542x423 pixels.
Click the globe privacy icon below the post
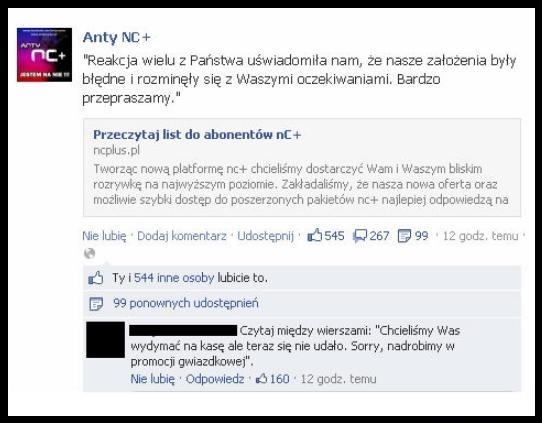tap(90, 253)
